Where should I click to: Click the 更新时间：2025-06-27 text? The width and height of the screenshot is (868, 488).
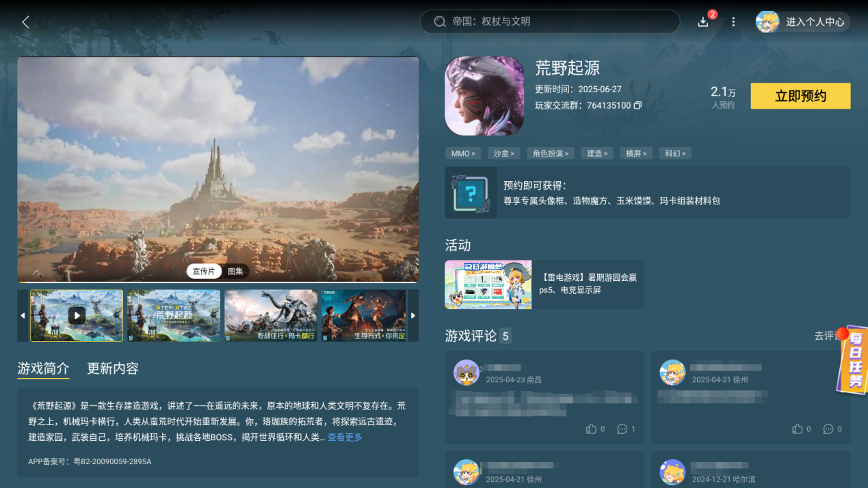[x=578, y=90]
